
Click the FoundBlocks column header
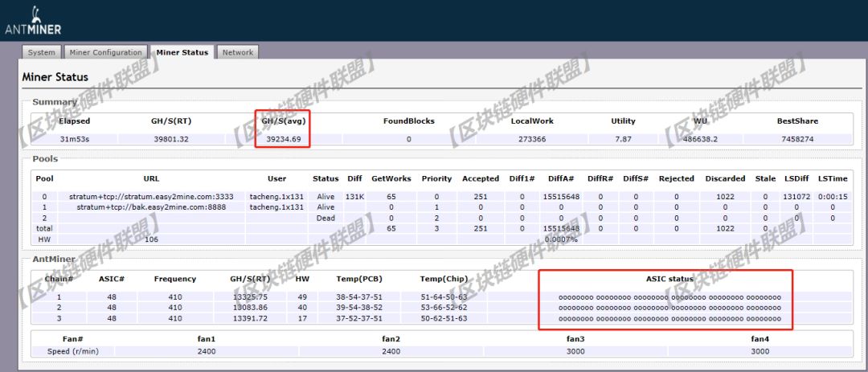(x=408, y=121)
